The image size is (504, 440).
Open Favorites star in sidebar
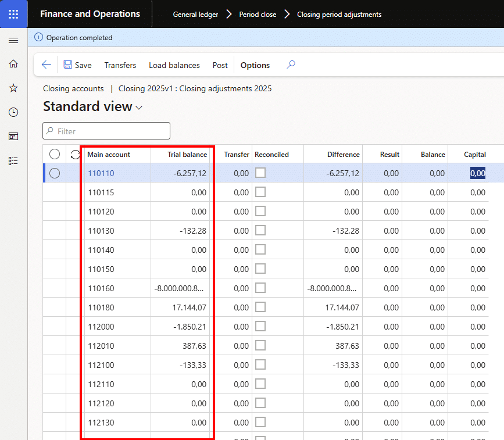click(13, 88)
